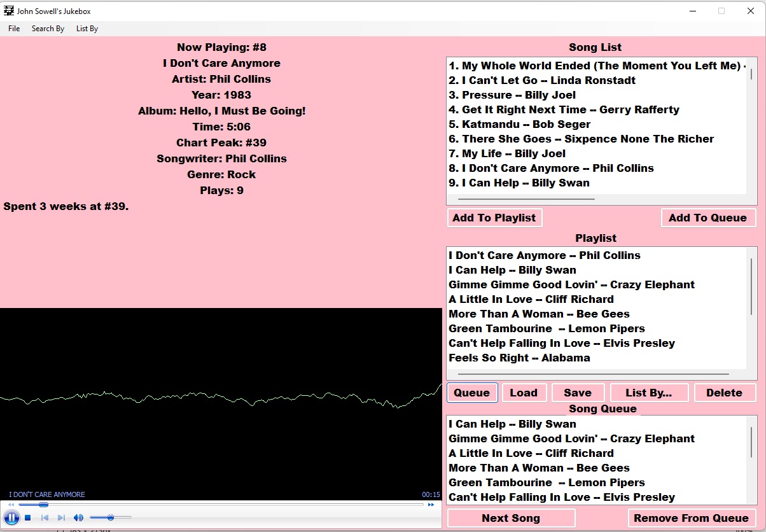Click the seek bar position handle
The width and height of the screenshot is (766, 532).
[43, 505]
